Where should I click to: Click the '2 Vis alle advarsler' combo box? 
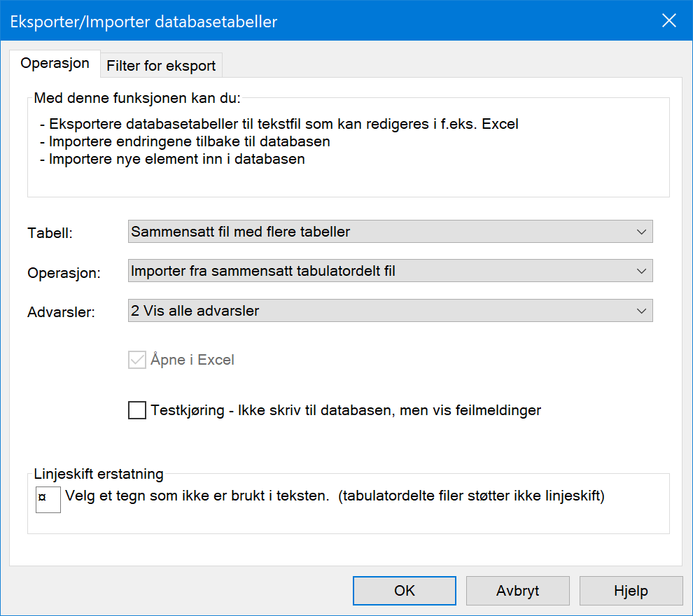(391, 311)
